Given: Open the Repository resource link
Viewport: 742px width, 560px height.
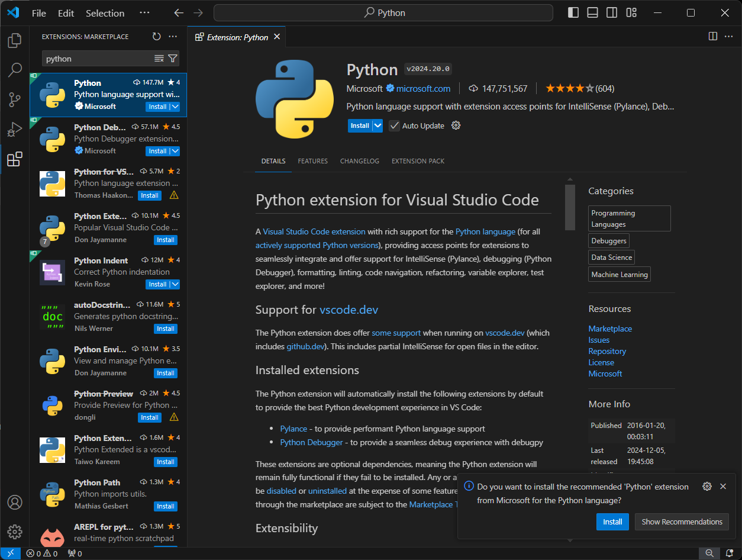Looking at the screenshot, I should (x=607, y=351).
